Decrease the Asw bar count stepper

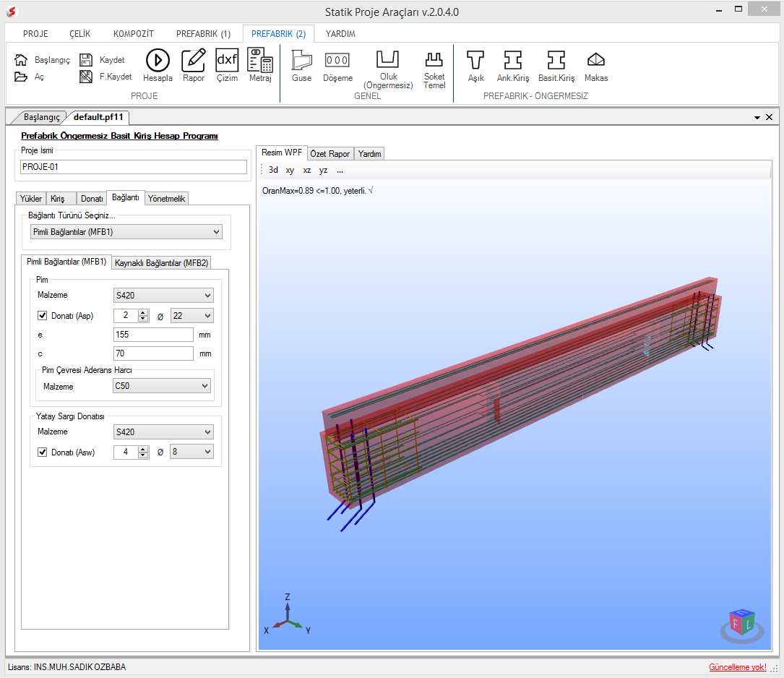144,455
